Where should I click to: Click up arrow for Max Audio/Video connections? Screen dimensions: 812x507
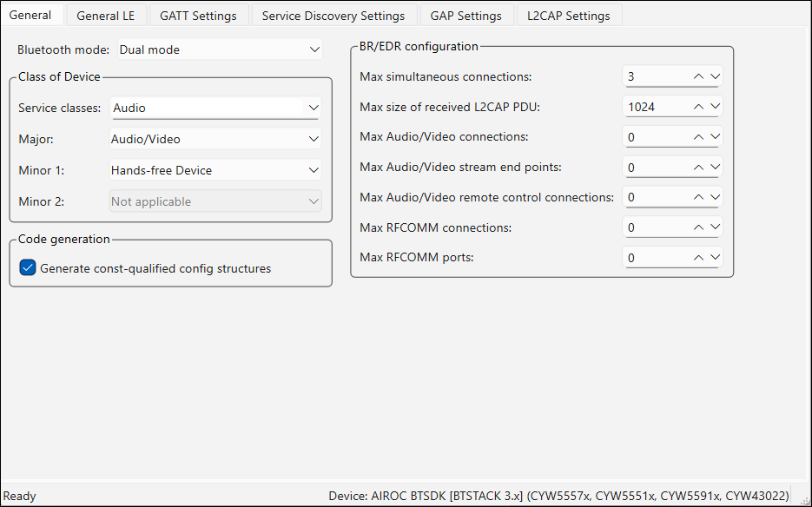pyautogui.click(x=698, y=137)
